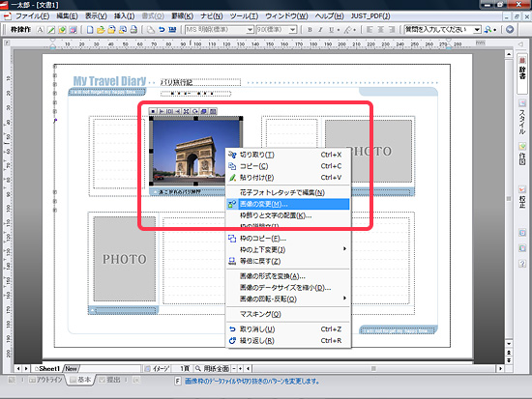
Task: Switch to アウトライン editing mode tab
Action: click(46, 380)
